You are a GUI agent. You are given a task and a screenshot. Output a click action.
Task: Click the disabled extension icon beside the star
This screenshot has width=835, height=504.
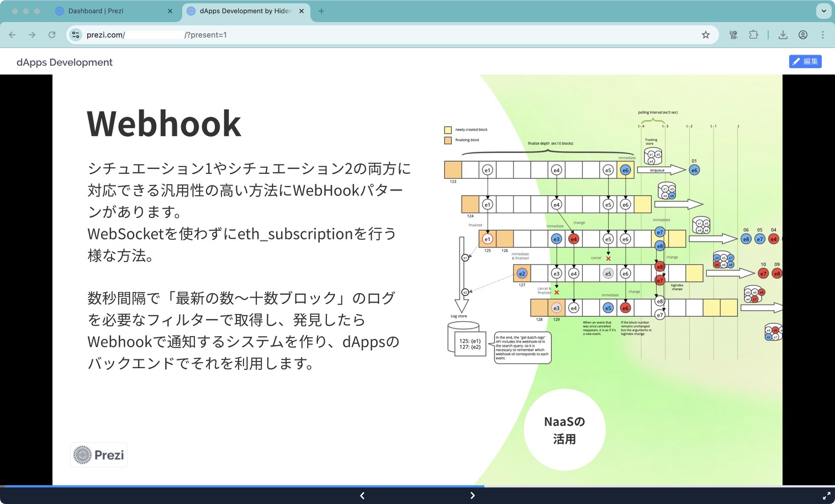pos(733,34)
